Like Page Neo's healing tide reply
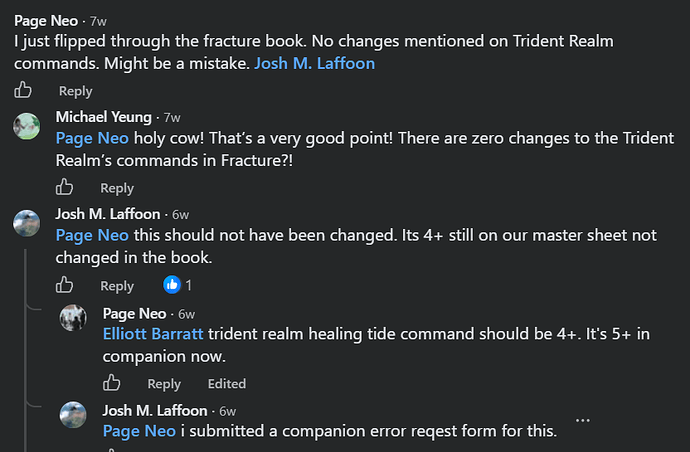 (111, 382)
